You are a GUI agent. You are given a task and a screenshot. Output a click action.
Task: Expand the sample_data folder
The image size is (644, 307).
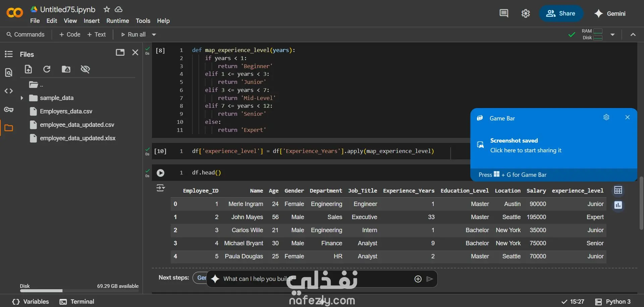click(22, 98)
